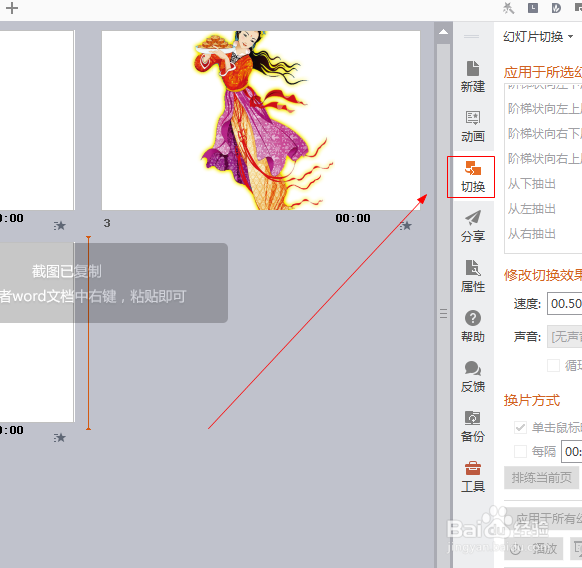Toggle the 循环 loop sound checkbox
Viewport: 582px width, 568px height.
coord(553,365)
